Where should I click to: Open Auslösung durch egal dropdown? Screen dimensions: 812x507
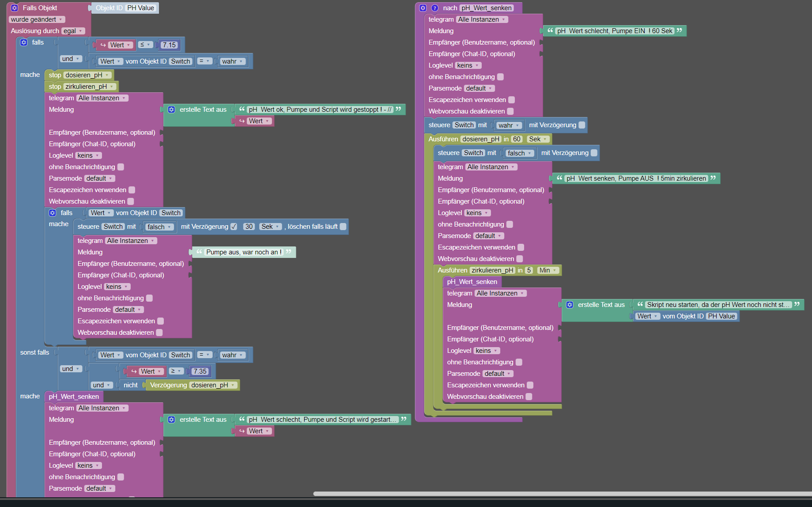[x=73, y=31]
